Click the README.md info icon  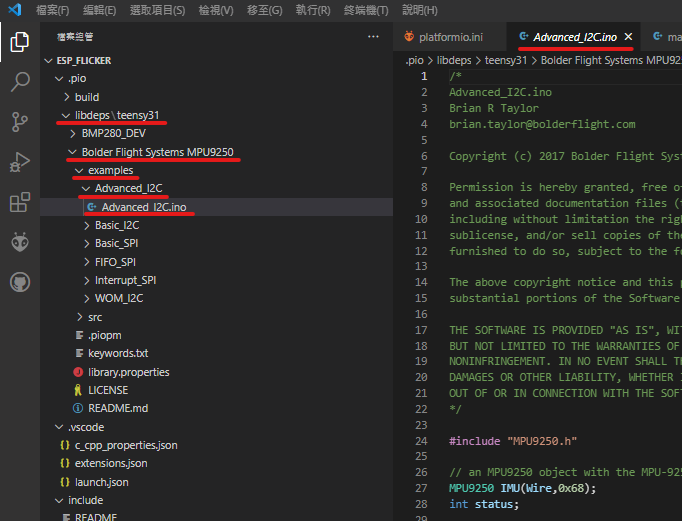[78, 408]
